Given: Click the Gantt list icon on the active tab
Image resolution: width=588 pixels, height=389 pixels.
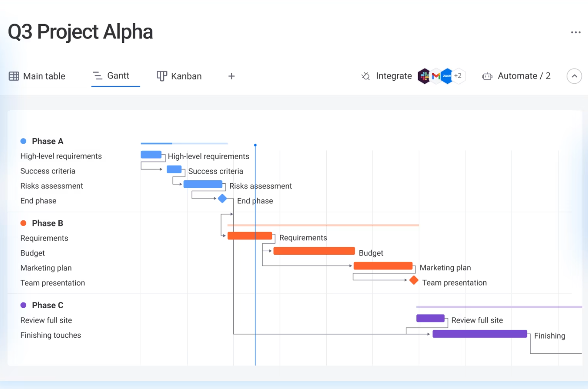Looking at the screenshot, I should [98, 76].
